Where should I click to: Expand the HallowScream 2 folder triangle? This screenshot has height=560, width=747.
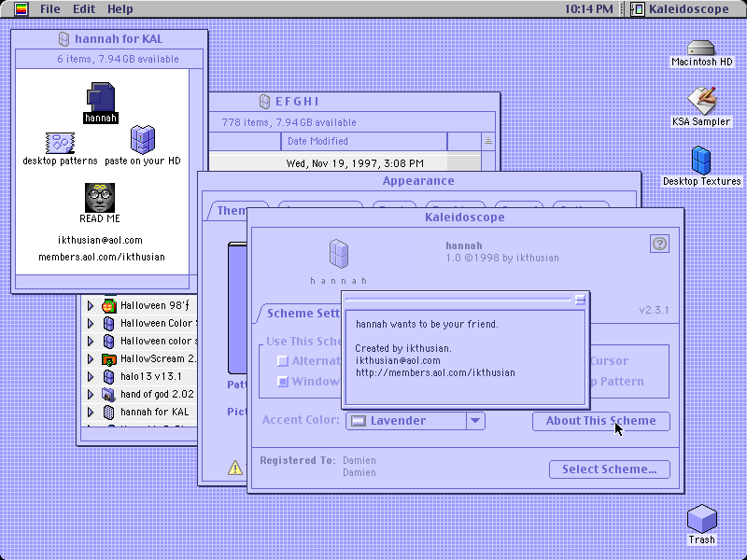[x=90, y=359]
